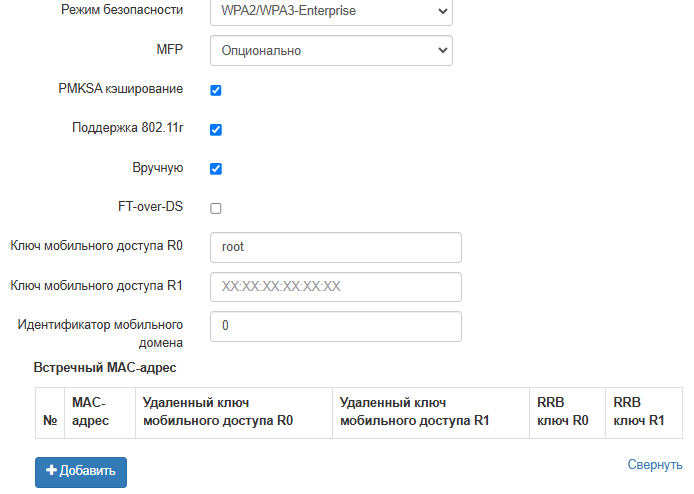Click the PMKSA кэширование label

pos(120,89)
